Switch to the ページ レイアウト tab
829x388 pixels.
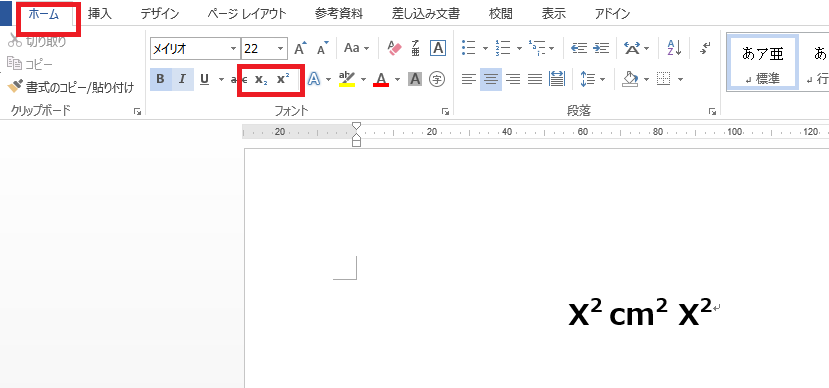[247, 14]
